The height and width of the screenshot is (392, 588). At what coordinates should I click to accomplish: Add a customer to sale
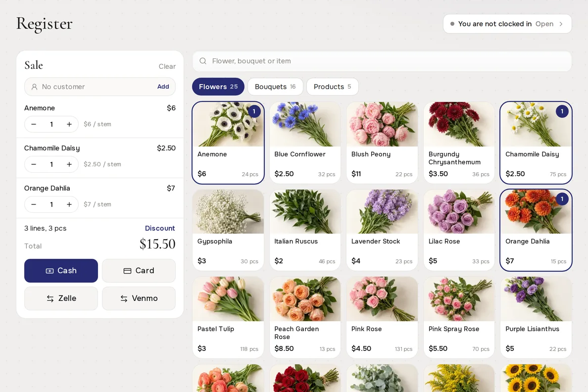[163, 87]
